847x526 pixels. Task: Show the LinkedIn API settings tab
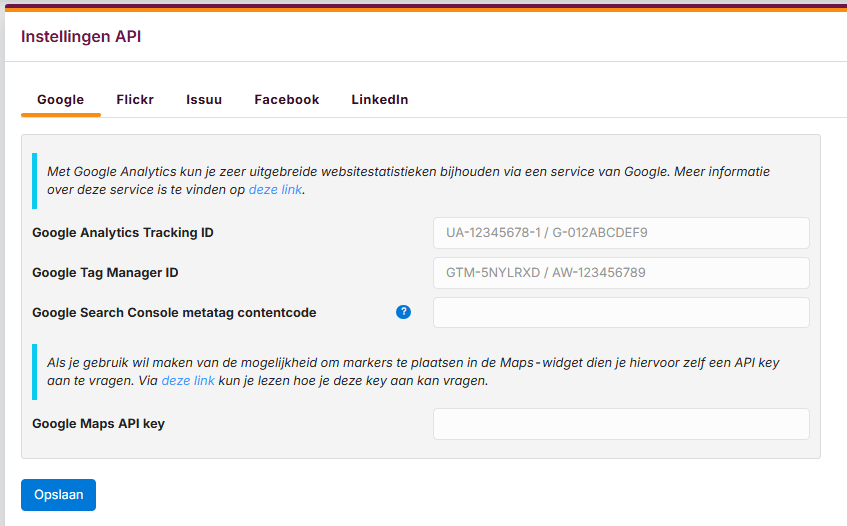[x=380, y=100]
